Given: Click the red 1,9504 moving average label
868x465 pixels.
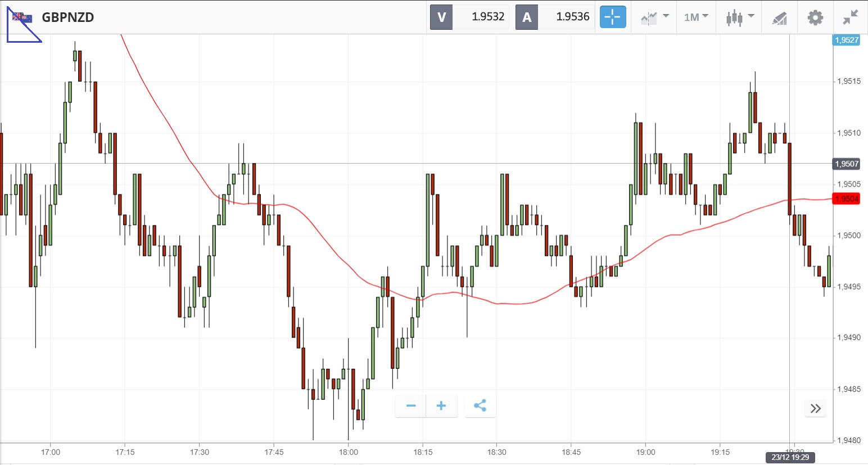Looking at the screenshot, I should tap(846, 198).
